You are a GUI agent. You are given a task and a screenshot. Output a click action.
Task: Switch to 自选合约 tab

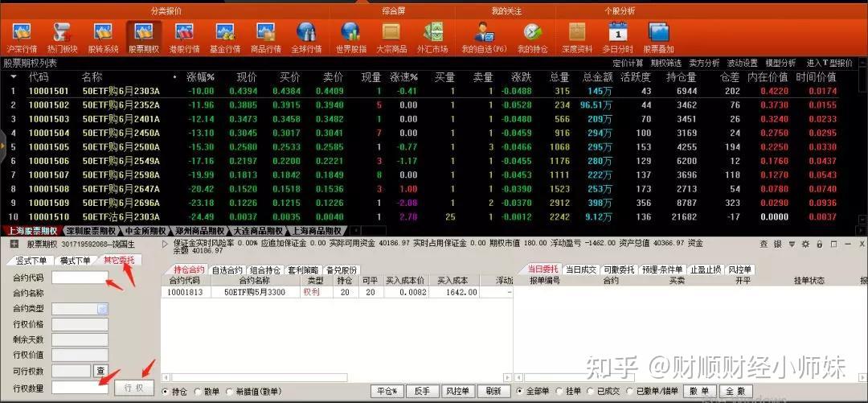pos(227,270)
